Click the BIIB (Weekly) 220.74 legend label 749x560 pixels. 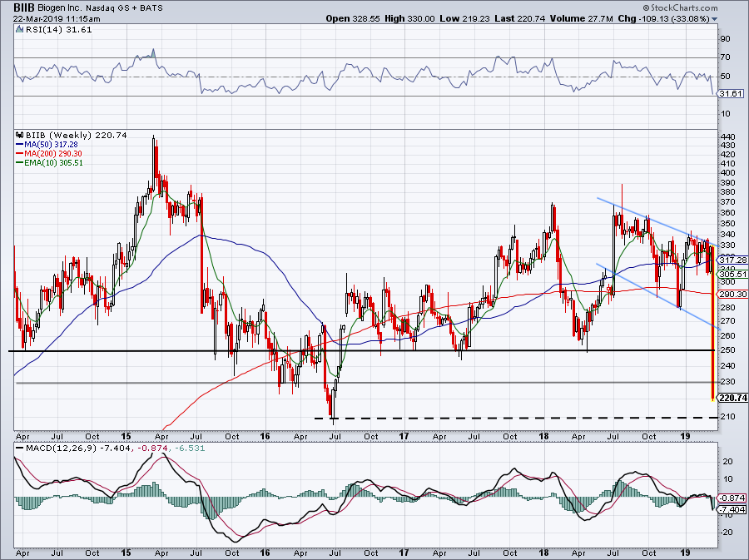77,135
